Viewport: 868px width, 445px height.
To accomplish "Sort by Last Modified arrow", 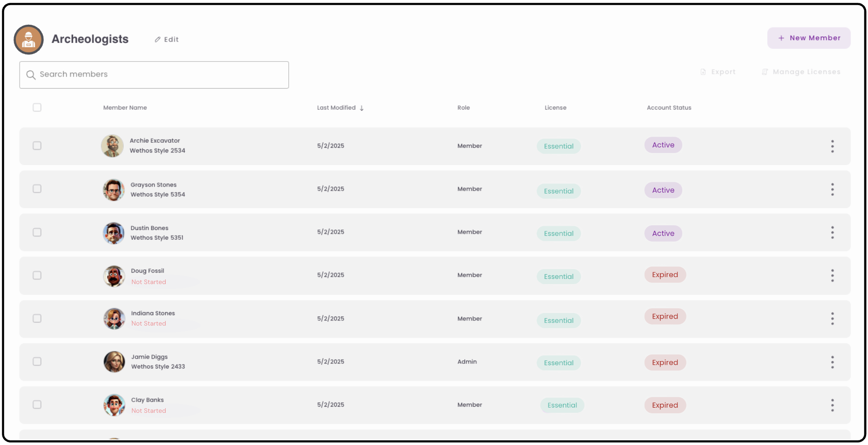I will (x=362, y=108).
